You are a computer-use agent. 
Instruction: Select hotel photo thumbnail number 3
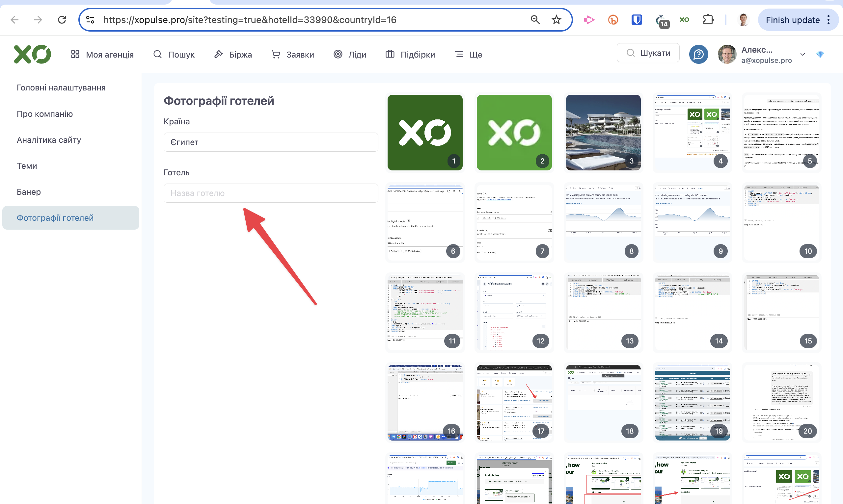coord(603,133)
